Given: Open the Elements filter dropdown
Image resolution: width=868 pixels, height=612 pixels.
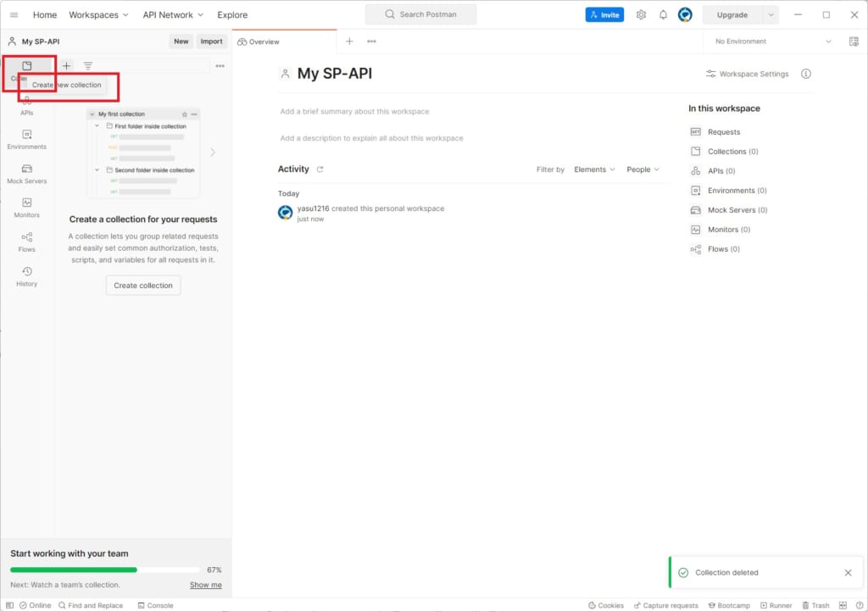Looking at the screenshot, I should tap(594, 170).
